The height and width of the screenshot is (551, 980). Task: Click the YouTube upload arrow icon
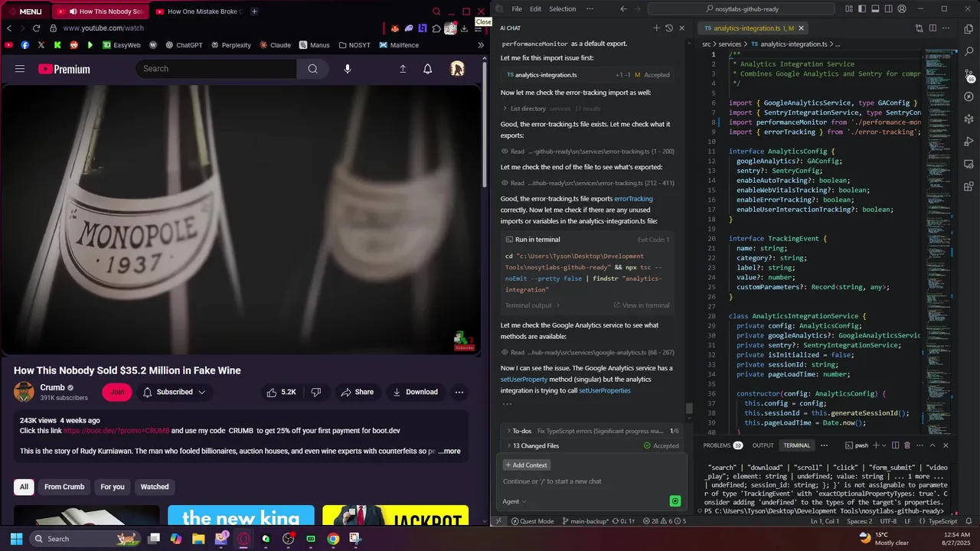[403, 69]
